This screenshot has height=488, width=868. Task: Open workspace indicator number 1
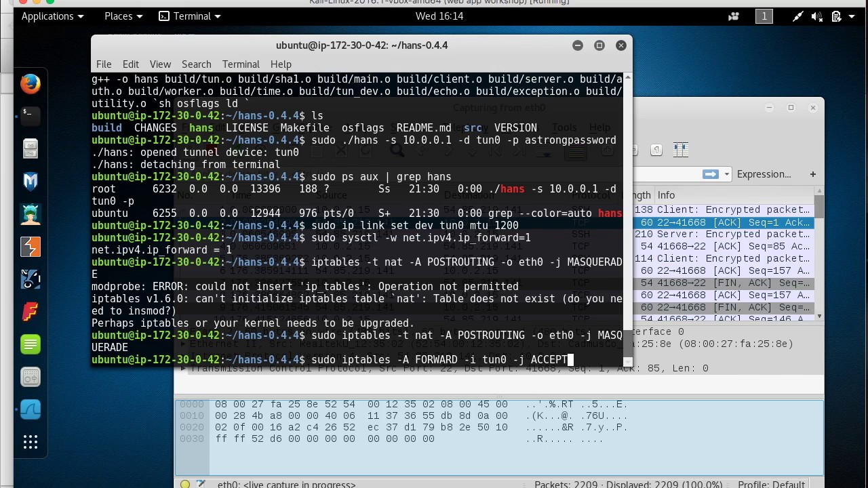click(x=764, y=16)
